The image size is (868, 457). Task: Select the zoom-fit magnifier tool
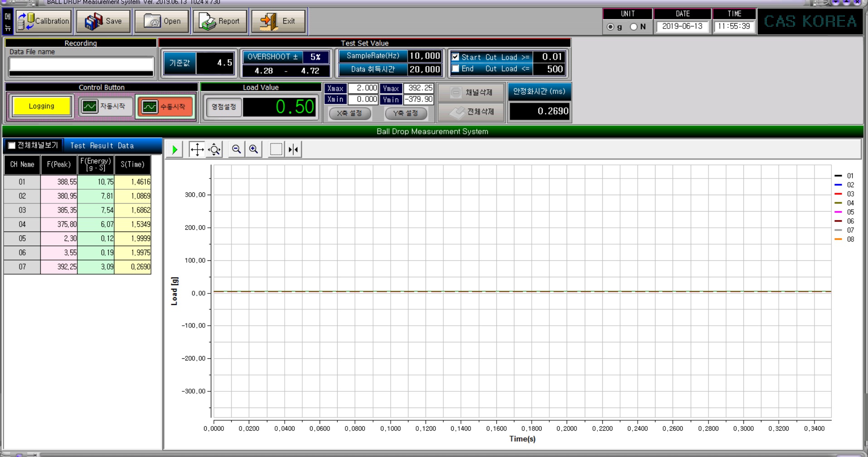tap(214, 149)
